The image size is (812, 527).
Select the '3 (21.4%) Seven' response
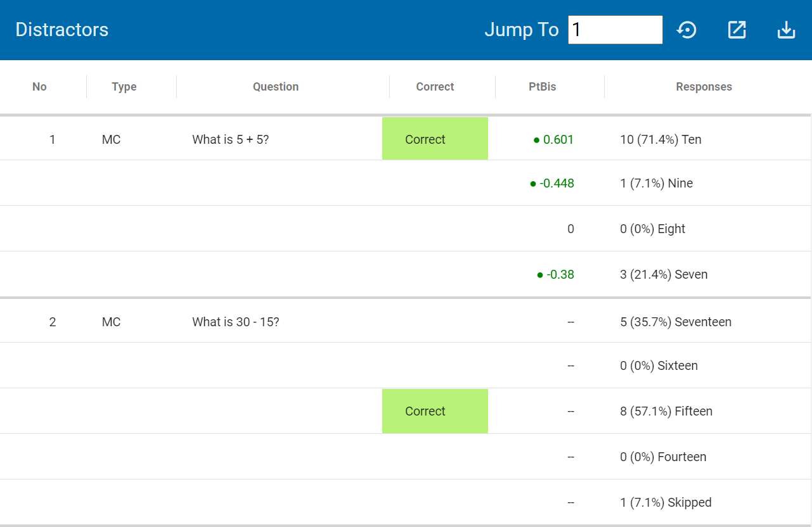(x=664, y=274)
